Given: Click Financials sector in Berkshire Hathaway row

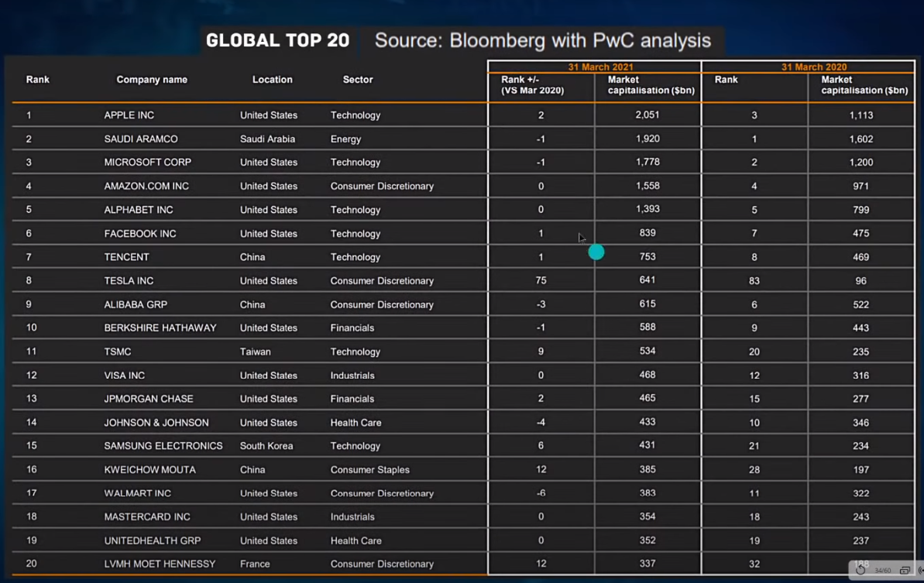Looking at the screenshot, I should [x=352, y=328].
